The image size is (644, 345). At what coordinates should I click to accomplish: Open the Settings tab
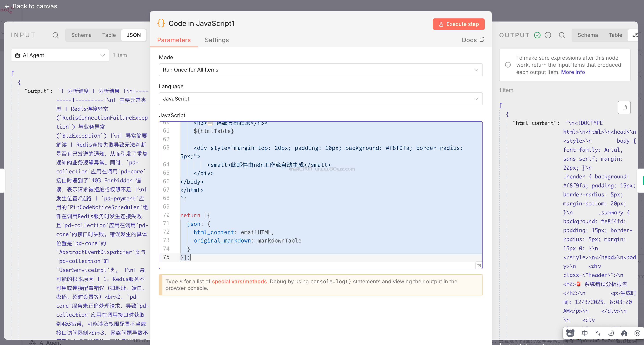[x=217, y=40]
